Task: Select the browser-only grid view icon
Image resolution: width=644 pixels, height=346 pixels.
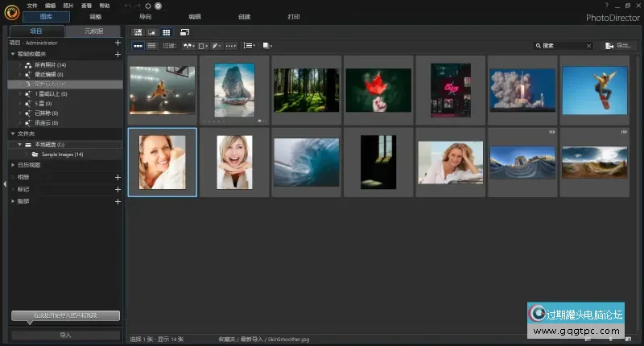Action: [167, 32]
